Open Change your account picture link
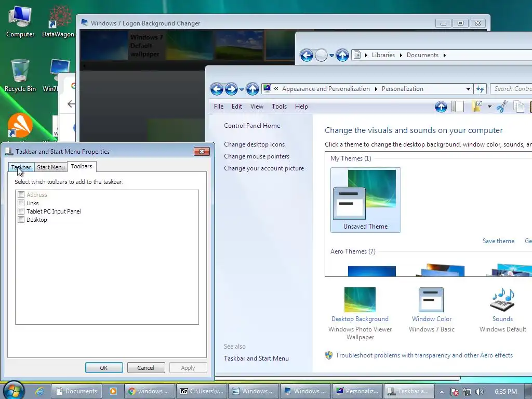Image resolution: width=532 pixels, height=399 pixels. tap(264, 168)
